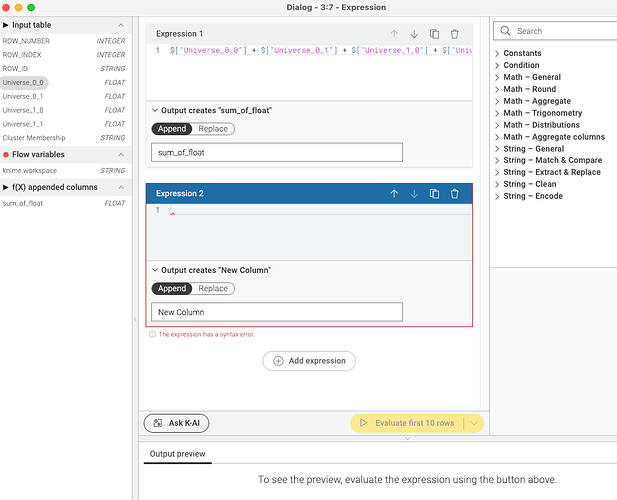617x500 pixels.
Task: Click the New Column name input field
Action: (x=277, y=312)
